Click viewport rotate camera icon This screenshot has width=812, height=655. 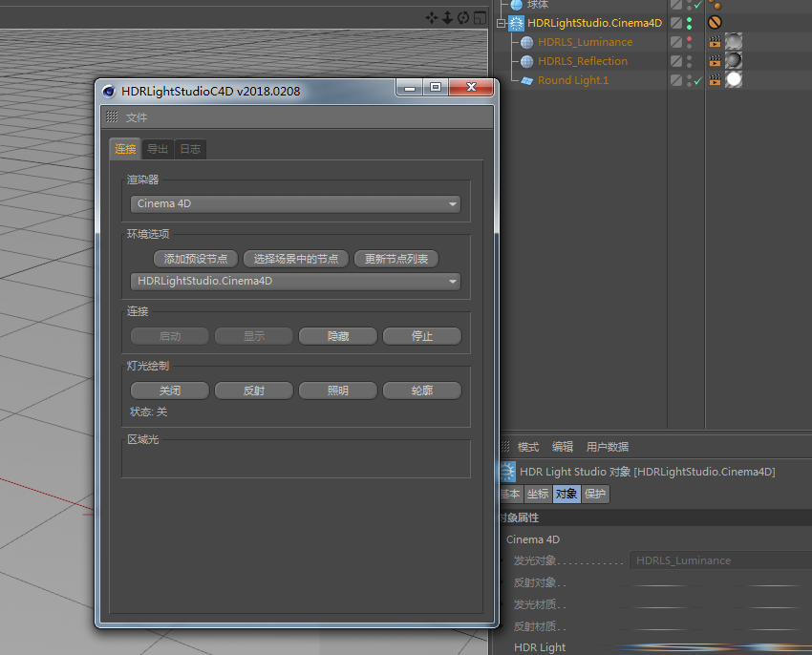463,18
